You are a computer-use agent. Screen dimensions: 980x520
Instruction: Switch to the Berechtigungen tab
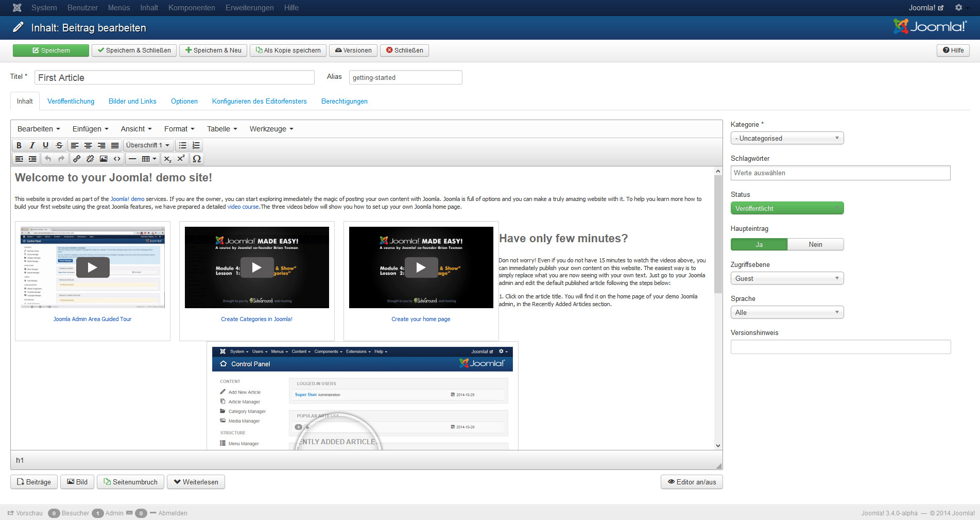(345, 101)
